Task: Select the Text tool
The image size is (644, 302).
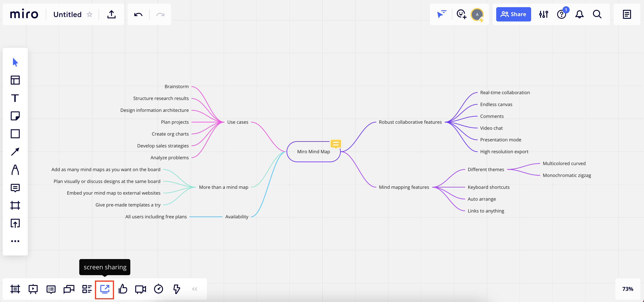Action: [x=15, y=98]
